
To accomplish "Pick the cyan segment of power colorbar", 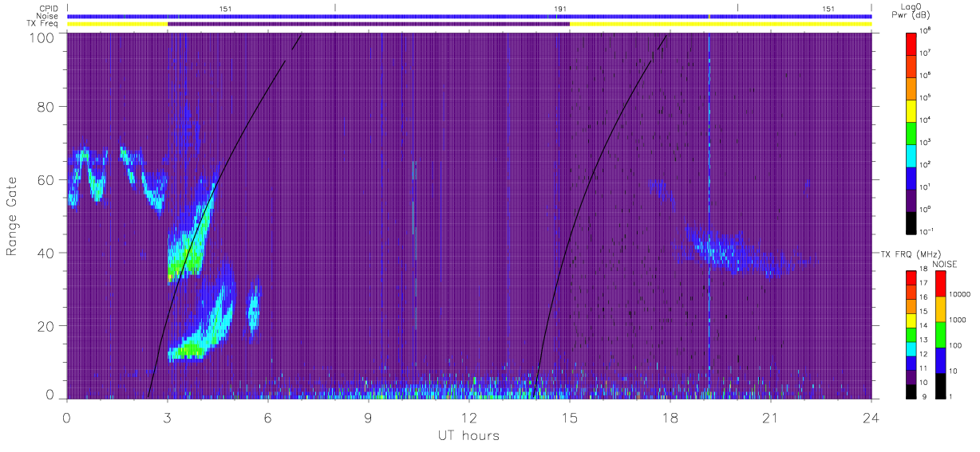I will [x=912, y=155].
